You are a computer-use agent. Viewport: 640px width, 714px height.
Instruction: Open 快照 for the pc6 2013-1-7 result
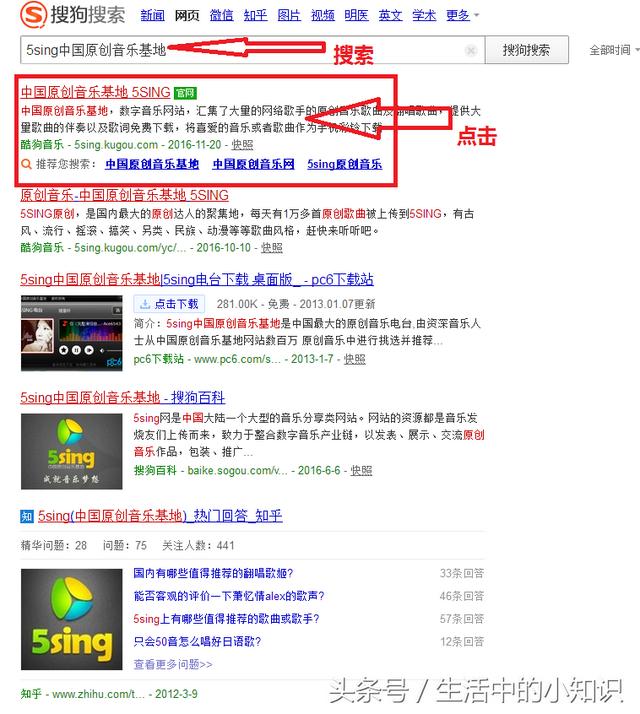click(x=354, y=359)
